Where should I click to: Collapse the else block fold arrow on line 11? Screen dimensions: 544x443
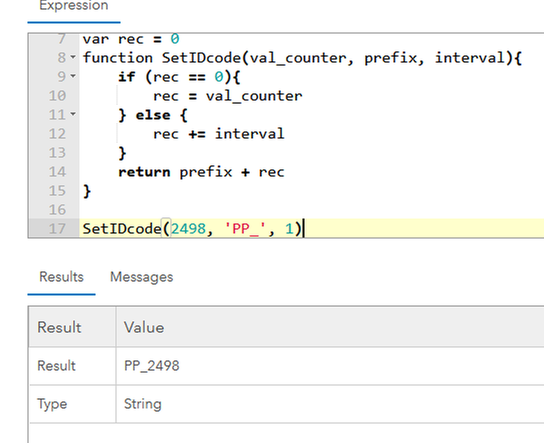tap(73, 113)
